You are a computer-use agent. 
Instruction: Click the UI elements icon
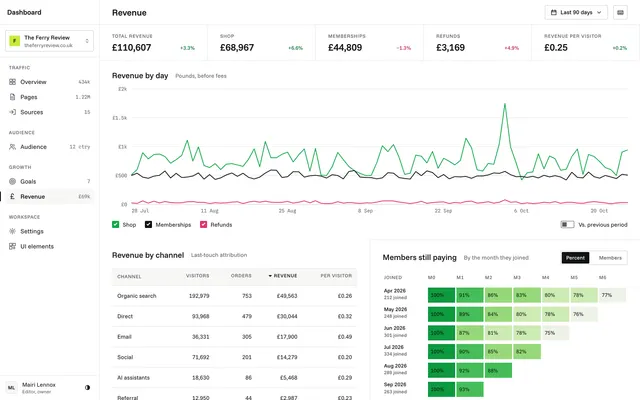click(12, 247)
